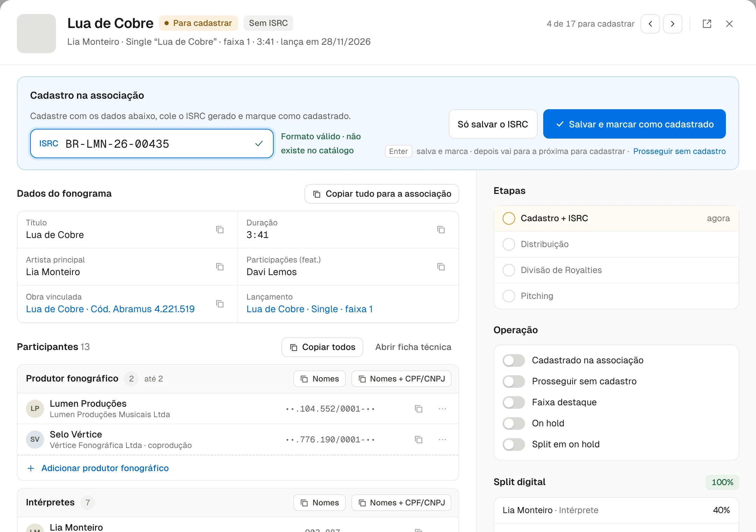Open more options for Selo Vértice
Screen dimensions: 756x532
point(442,440)
